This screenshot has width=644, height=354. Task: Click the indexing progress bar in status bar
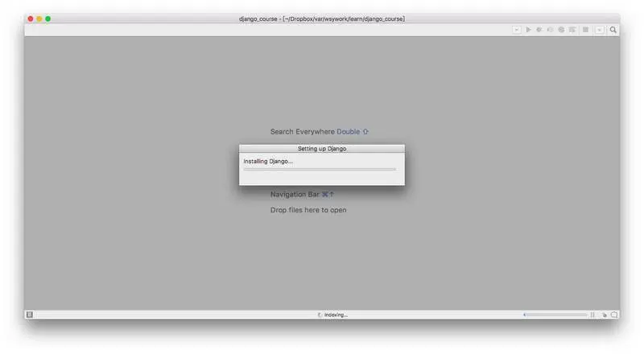555,315
